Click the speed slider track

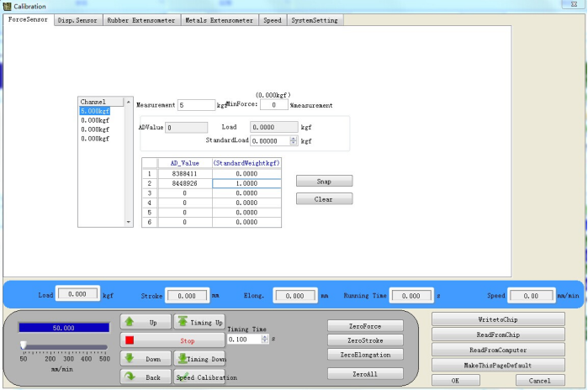click(66, 345)
